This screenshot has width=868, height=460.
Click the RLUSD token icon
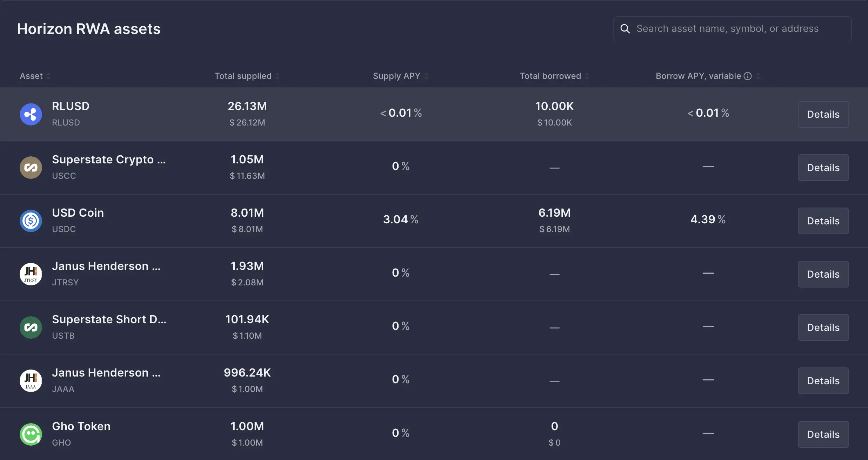[31, 114]
